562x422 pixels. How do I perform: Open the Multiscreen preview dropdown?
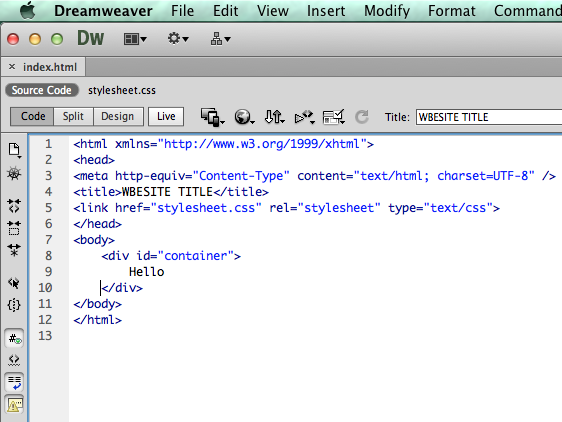pos(213,117)
